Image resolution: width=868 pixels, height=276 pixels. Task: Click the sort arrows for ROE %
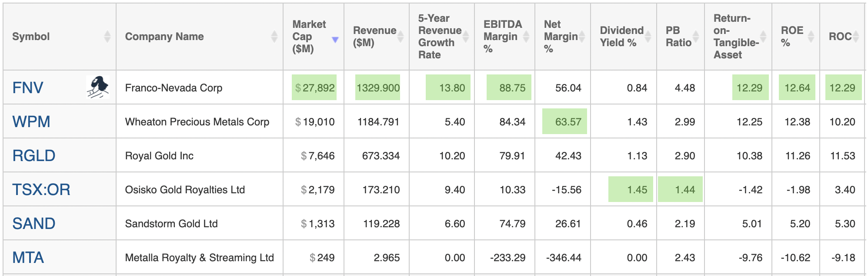pos(811,37)
